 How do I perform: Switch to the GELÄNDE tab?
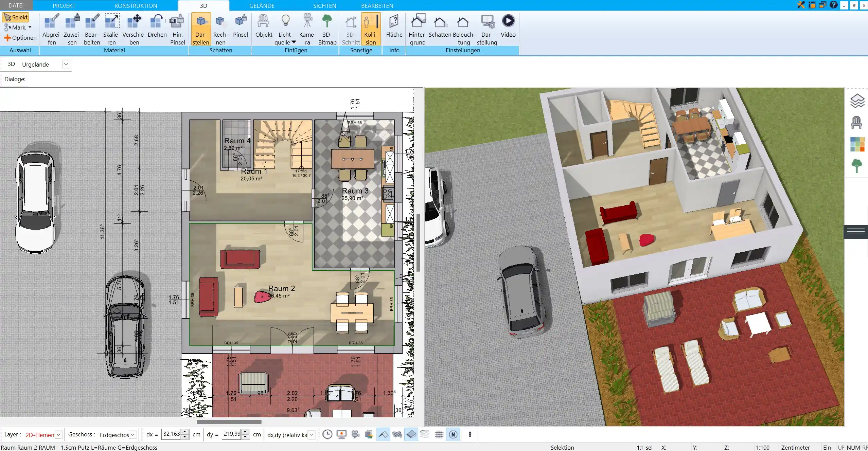[262, 5]
